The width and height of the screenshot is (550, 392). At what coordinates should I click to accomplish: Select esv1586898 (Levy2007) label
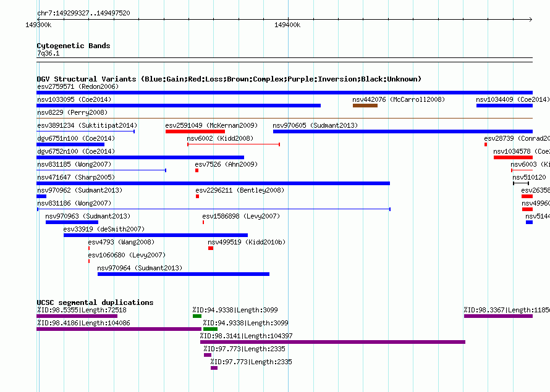[x=241, y=216]
